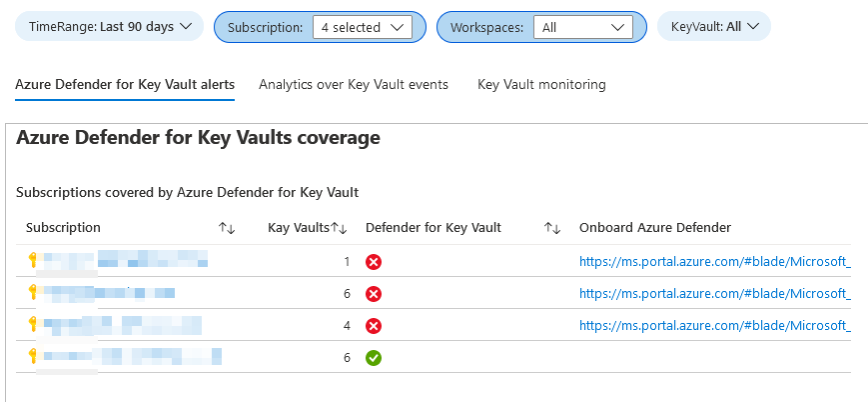Expand the KeyVault All filter
The image size is (868, 402).
pyautogui.click(x=714, y=27)
